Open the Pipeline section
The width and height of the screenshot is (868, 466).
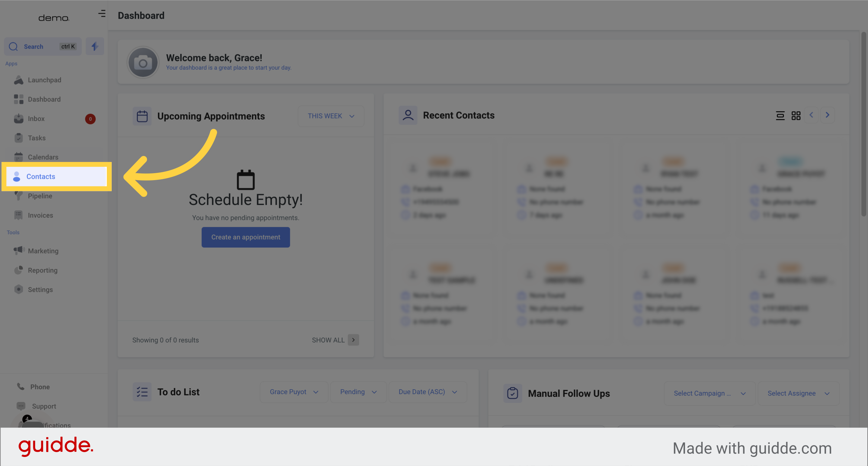40,196
